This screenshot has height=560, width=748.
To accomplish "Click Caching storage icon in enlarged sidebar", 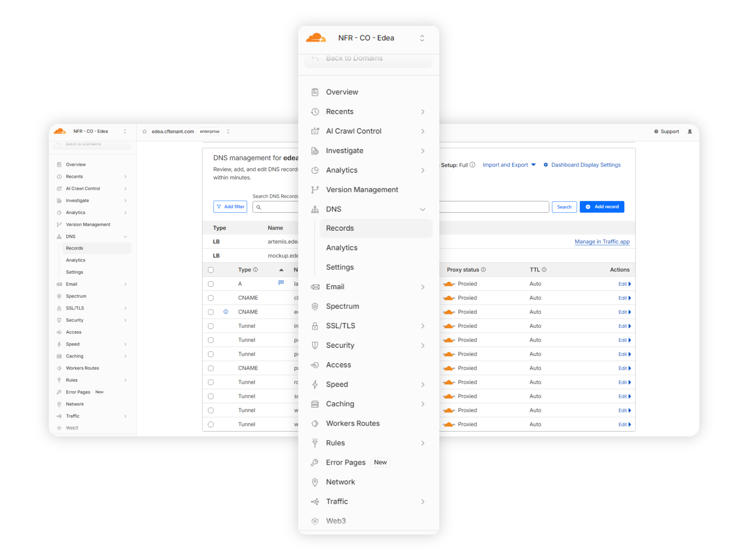I will tap(315, 404).
